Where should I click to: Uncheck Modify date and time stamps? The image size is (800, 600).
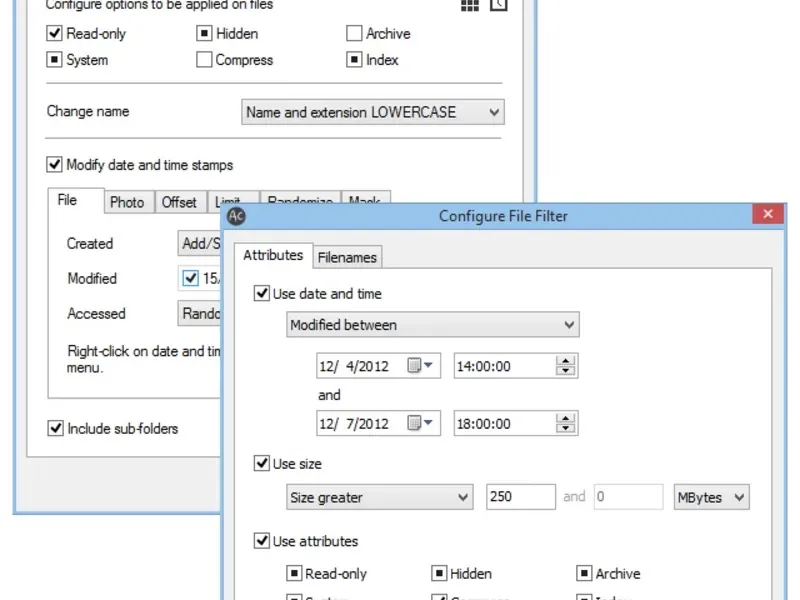pos(54,164)
